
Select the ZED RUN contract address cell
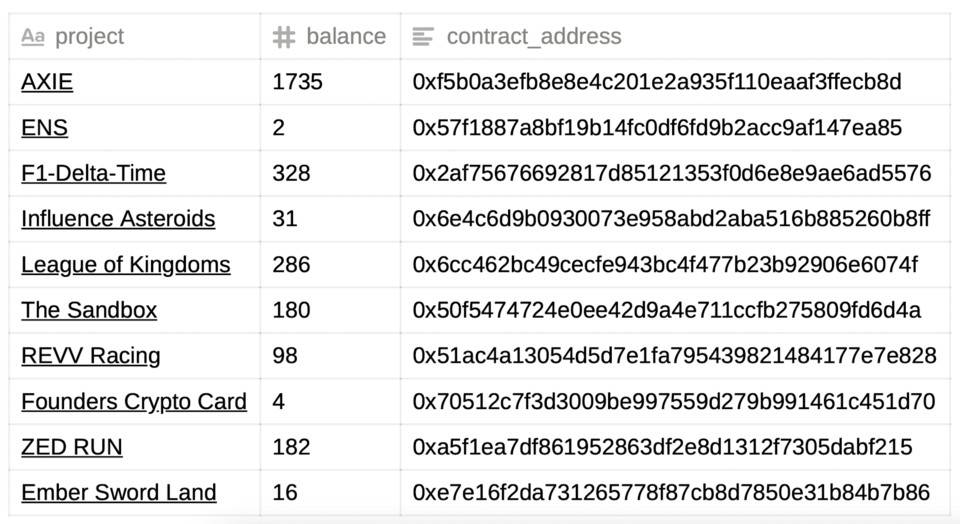[x=676, y=447]
